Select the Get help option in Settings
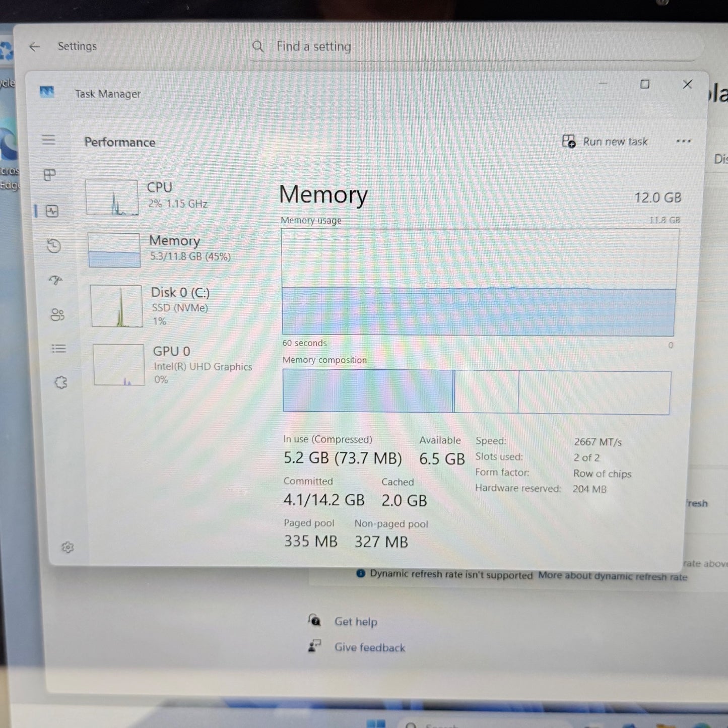 [x=356, y=621]
